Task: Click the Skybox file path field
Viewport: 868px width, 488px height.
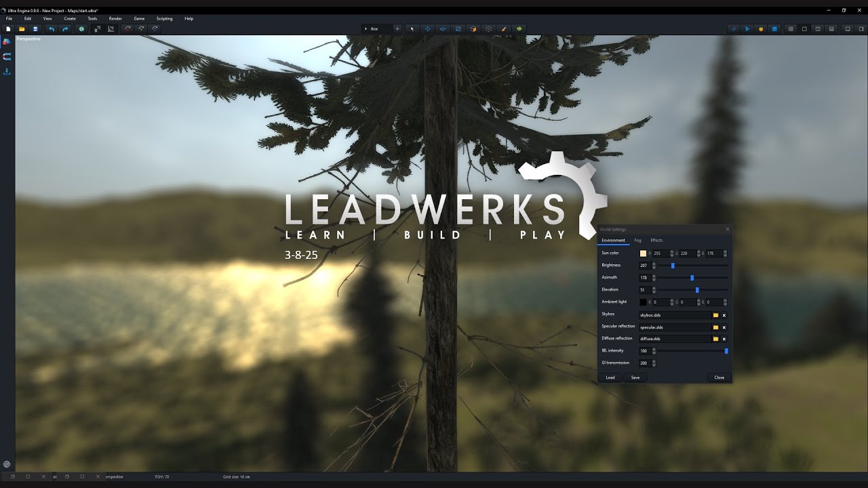Action: [x=675, y=315]
